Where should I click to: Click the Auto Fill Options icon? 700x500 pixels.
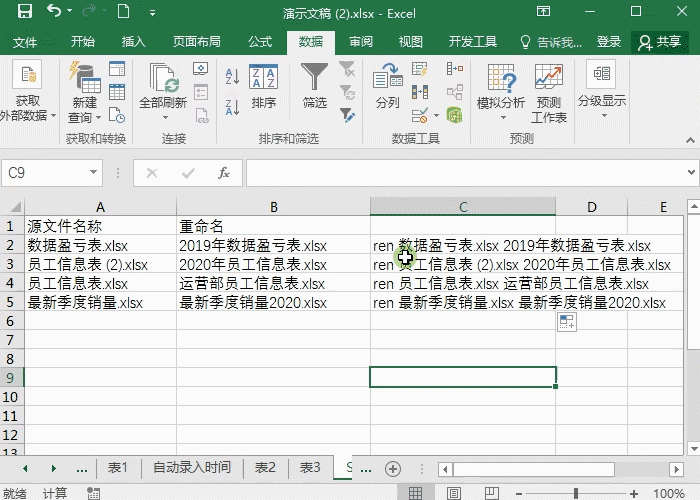click(567, 322)
